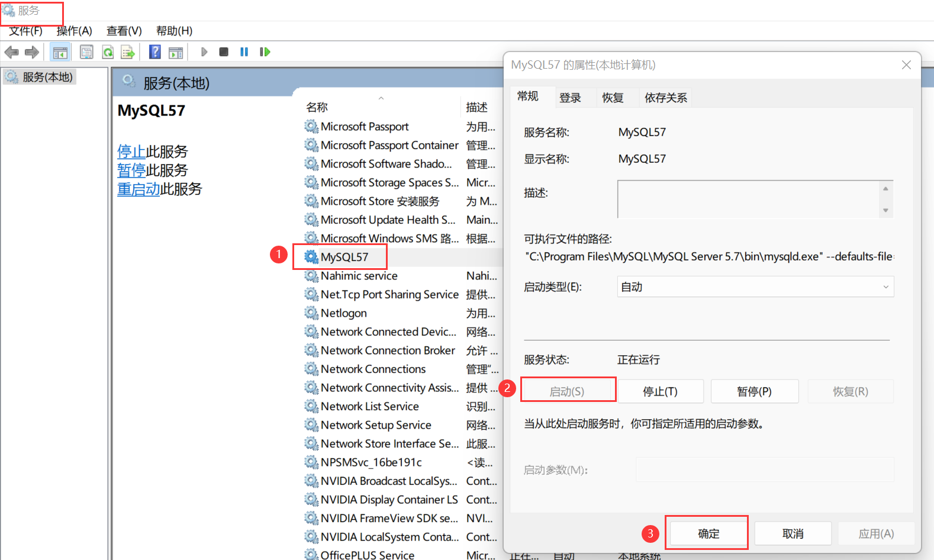Screen dimensions: 934x560
Task: Open the 帮助(H) menu
Action: point(174,31)
